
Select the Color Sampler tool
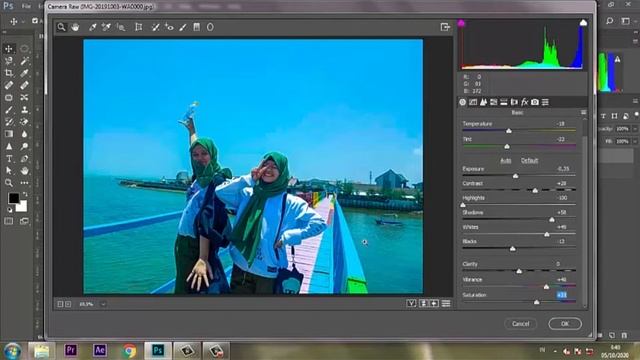106,27
